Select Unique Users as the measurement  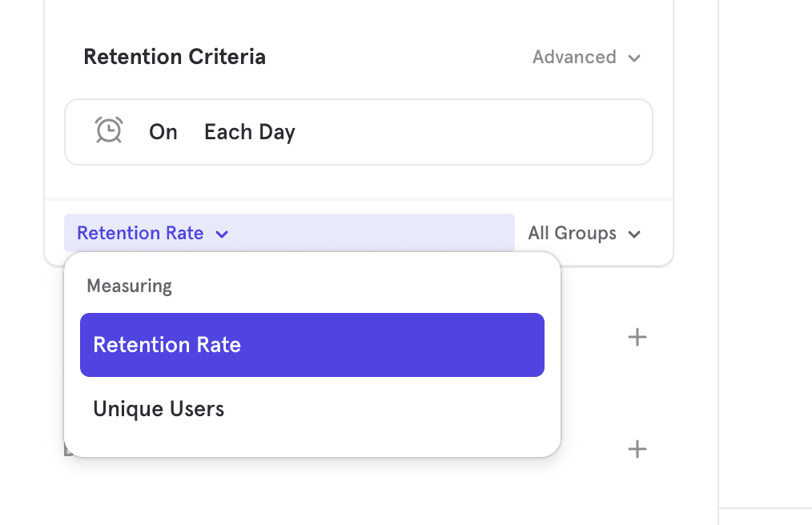click(x=158, y=408)
